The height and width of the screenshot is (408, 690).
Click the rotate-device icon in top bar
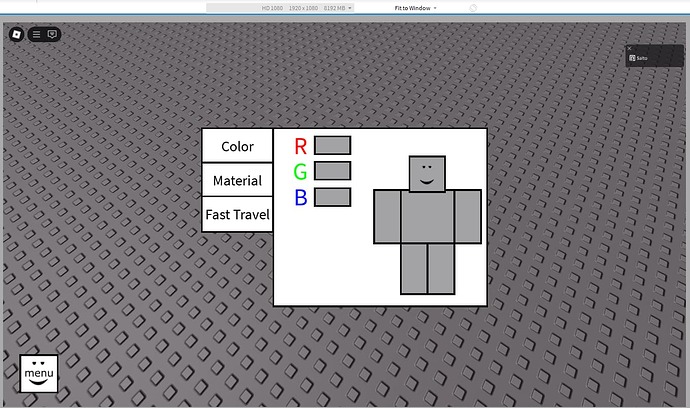(473, 8)
